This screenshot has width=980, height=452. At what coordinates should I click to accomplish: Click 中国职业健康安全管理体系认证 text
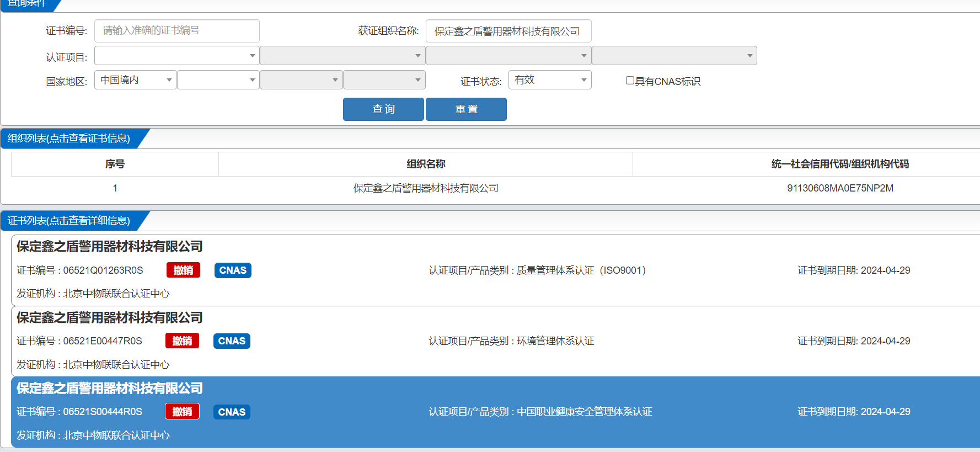(x=585, y=412)
